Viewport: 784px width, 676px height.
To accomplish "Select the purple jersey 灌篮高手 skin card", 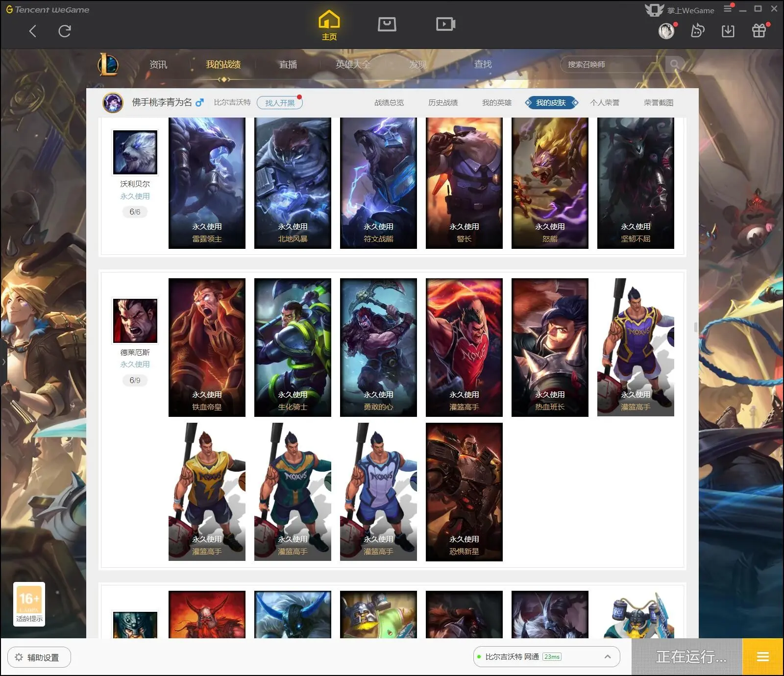I will 636,347.
